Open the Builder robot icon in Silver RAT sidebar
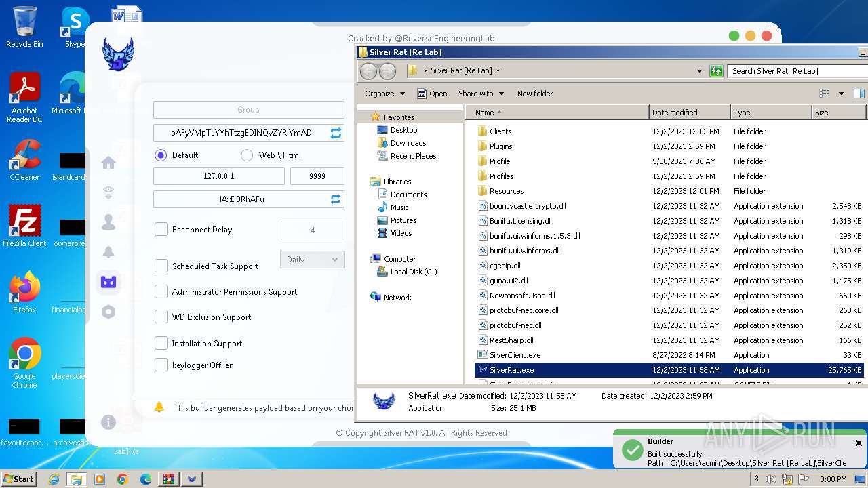The image size is (868, 488). point(108,282)
